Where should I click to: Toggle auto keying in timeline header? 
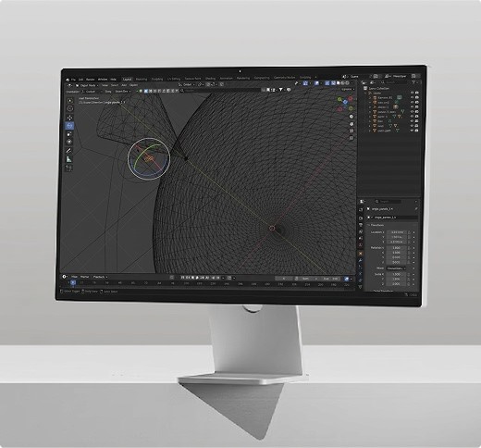pyautogui.click(x=172, y=278)
